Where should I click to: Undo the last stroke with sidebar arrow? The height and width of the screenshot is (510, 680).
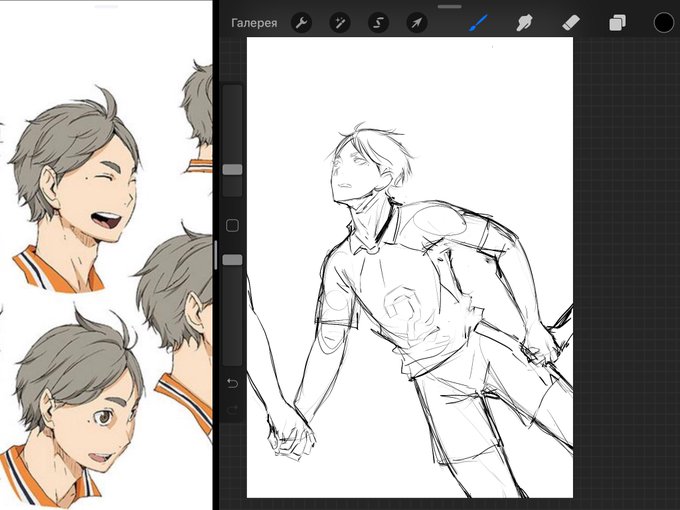(x=232, y=383)
